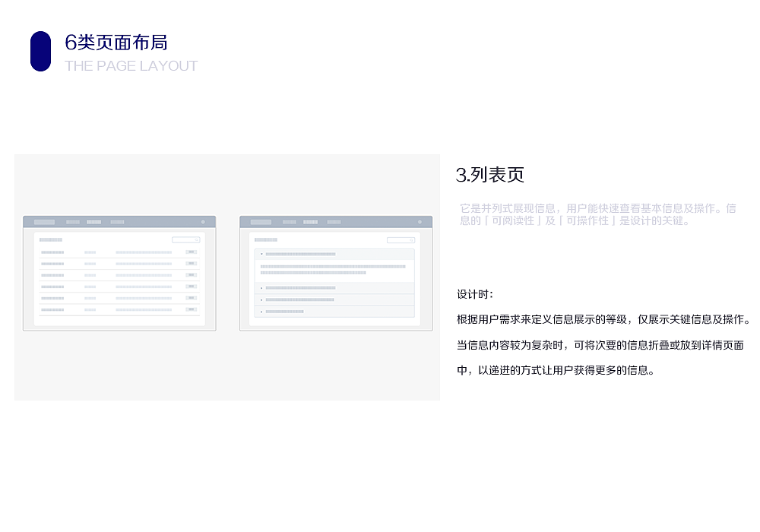The width and height of the screenshot is (760, 532).
Task: Click the dark blue pill logo beside the page heading
Action: click(40, 52)
